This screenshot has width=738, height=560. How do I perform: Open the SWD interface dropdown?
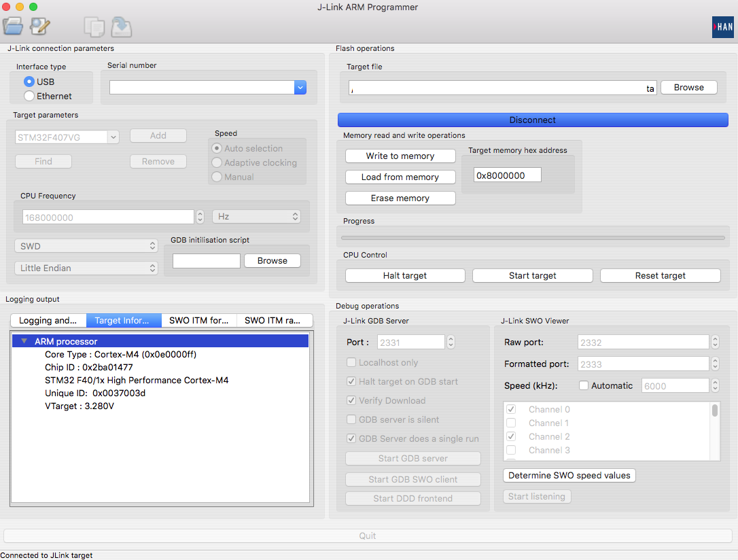86,245
